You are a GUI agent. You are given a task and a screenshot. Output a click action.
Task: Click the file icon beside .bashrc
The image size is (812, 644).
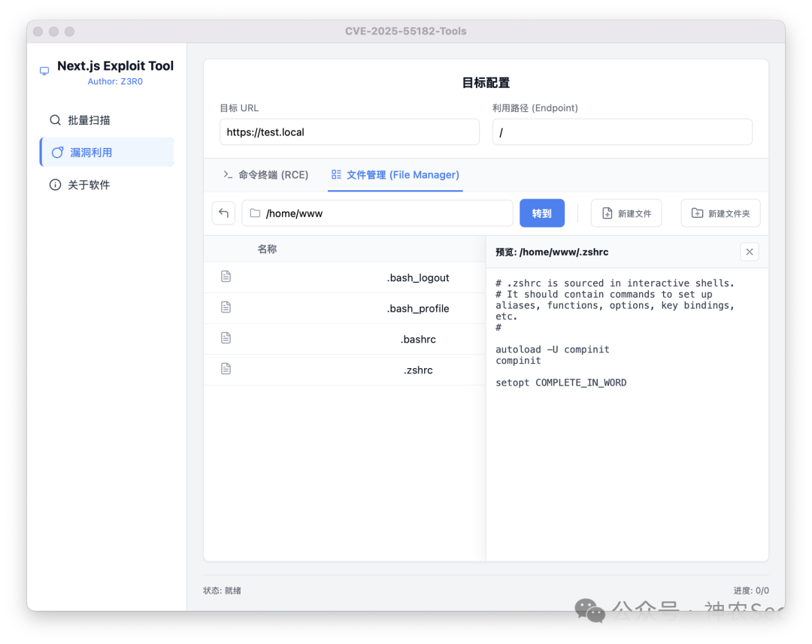226,338
